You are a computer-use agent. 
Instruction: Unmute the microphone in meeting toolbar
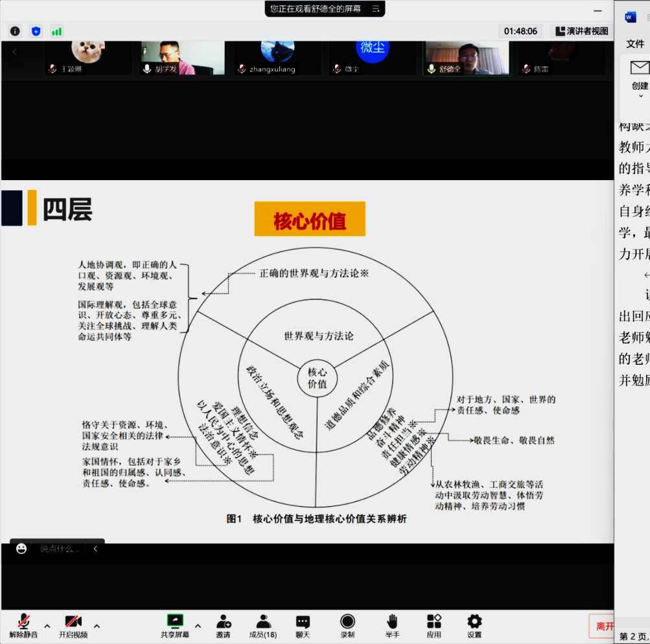click(x=24, y=626)
